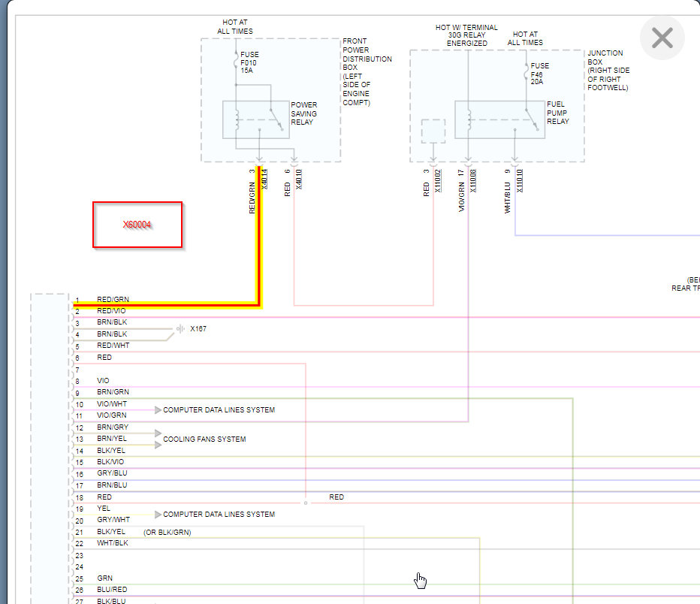700x604 pixels.
Task: Click pin 6 RED wire label
Action: pos(104,357)
